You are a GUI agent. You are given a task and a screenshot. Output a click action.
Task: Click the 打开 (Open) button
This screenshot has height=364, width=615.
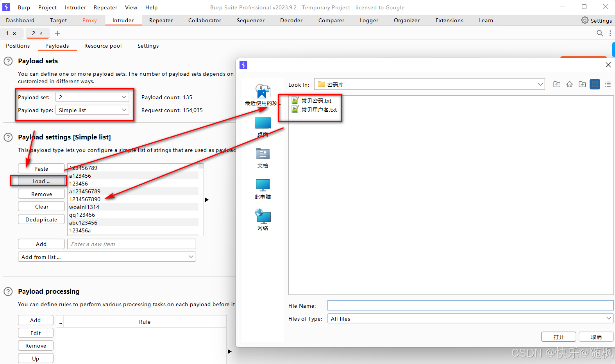559,337
